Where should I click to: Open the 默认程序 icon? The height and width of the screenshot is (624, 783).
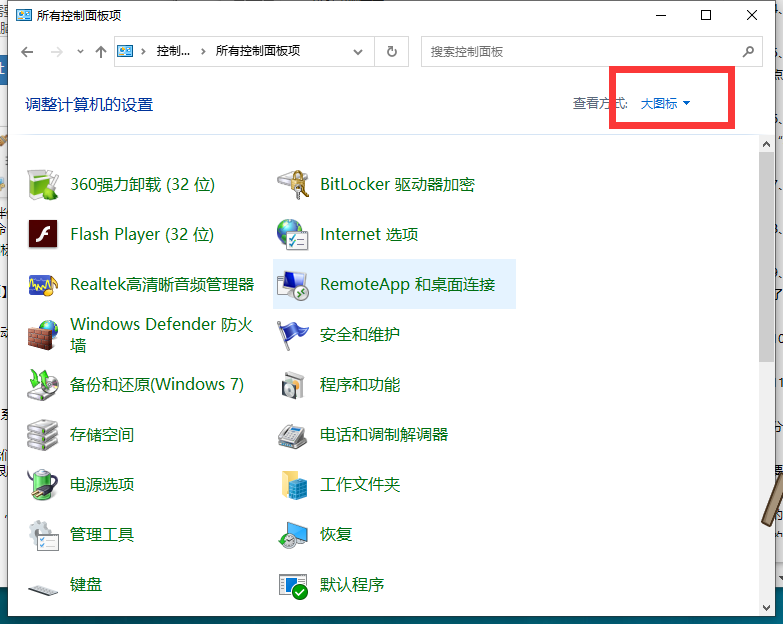tap(293, 586)
